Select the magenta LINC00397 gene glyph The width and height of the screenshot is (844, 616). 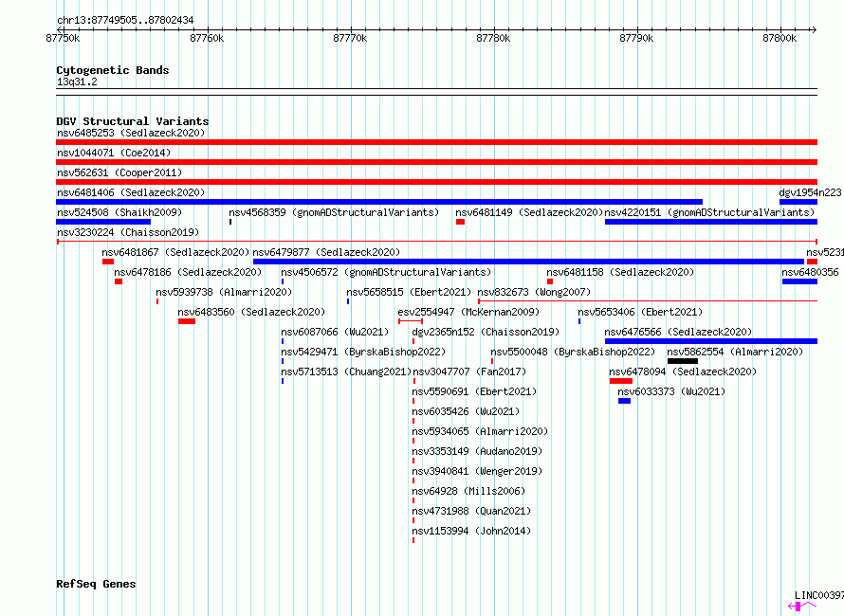coord(801,607)
